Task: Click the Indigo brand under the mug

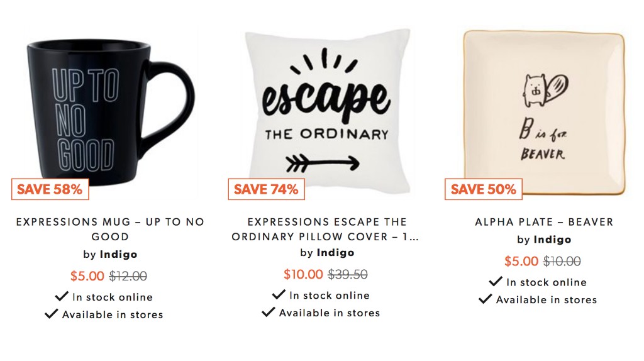Action: (118, 254)
